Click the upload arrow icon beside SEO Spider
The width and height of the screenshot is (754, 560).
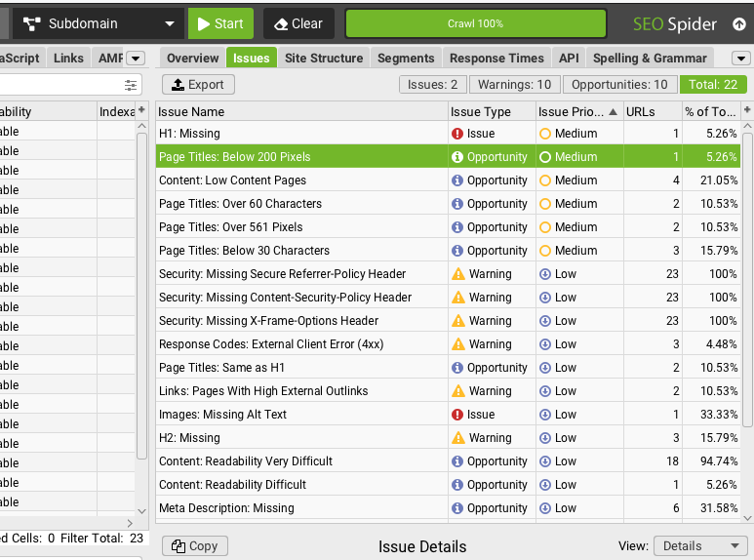coord(738,24)
